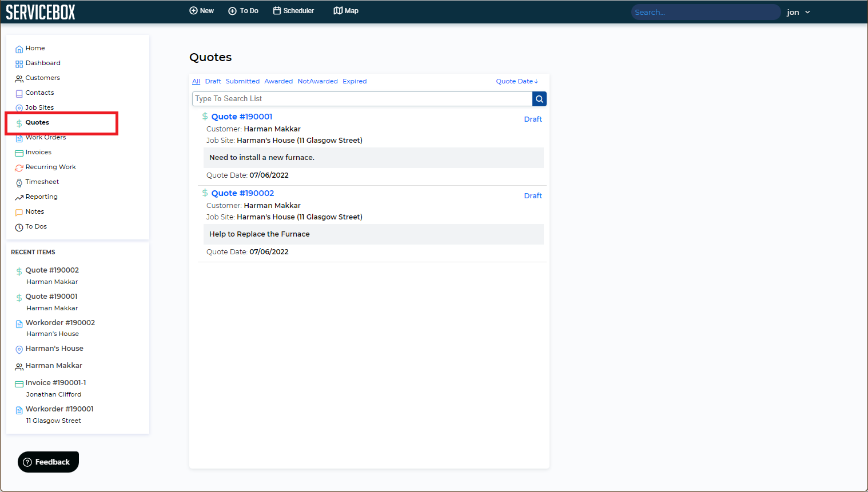Click the plus icon beside To Do

[232, 11]
